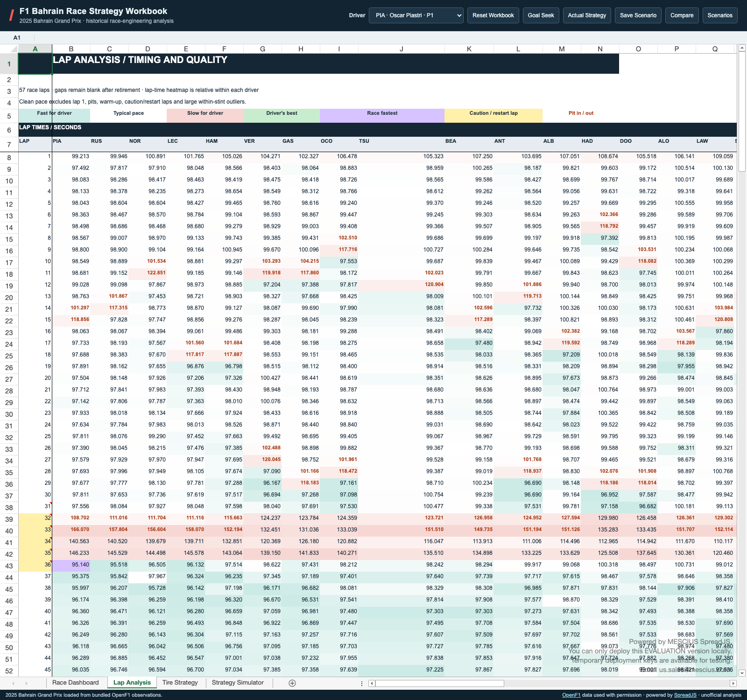
Task: Click the Goal Seek button
Action: pos(541,15)
